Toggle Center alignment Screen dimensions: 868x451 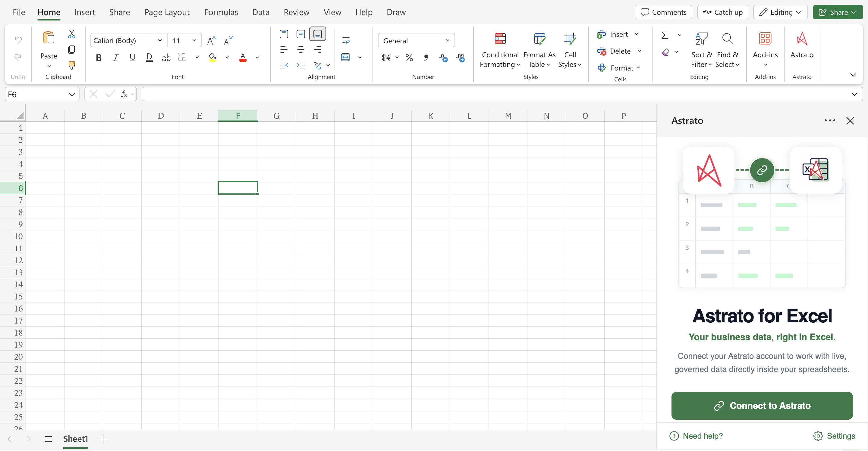(300, 49)
